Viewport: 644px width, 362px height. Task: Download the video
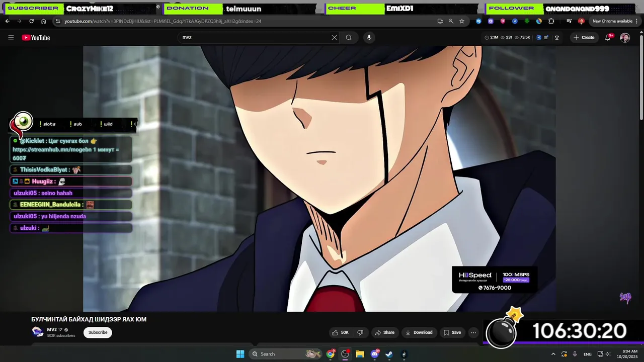pyautogui.click(x=419, y=332)
